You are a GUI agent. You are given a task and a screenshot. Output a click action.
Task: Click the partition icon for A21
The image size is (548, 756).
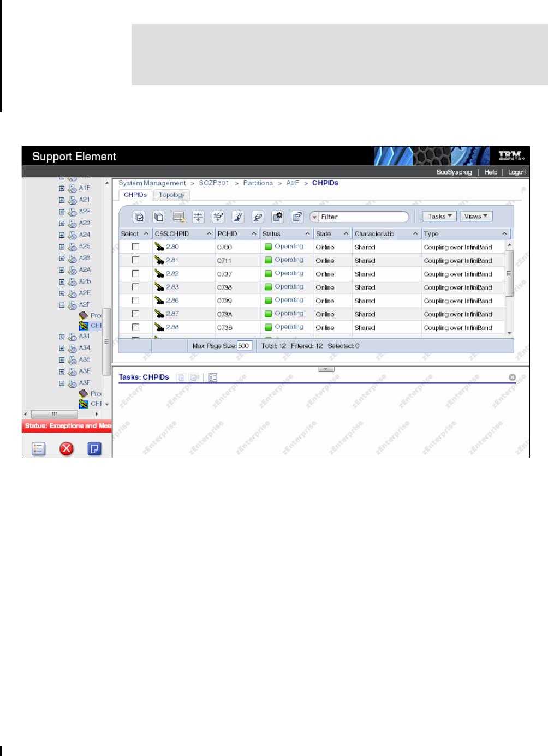tap(72, 200)
